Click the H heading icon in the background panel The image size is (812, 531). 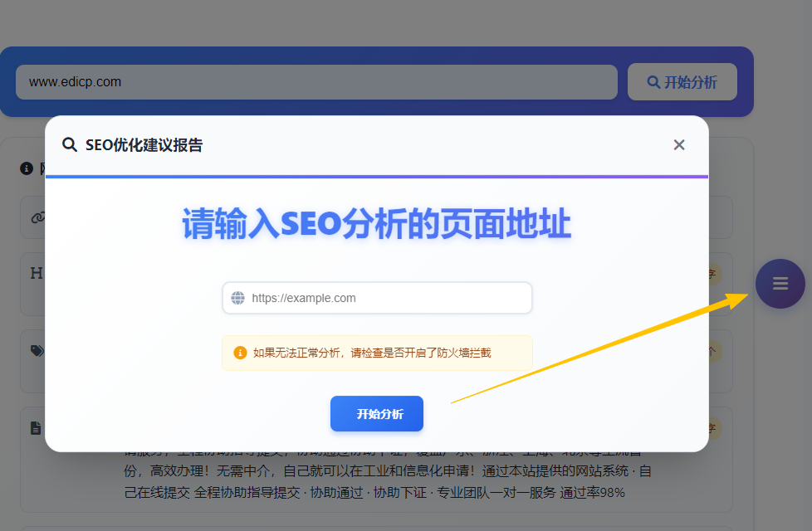[36, 273]
